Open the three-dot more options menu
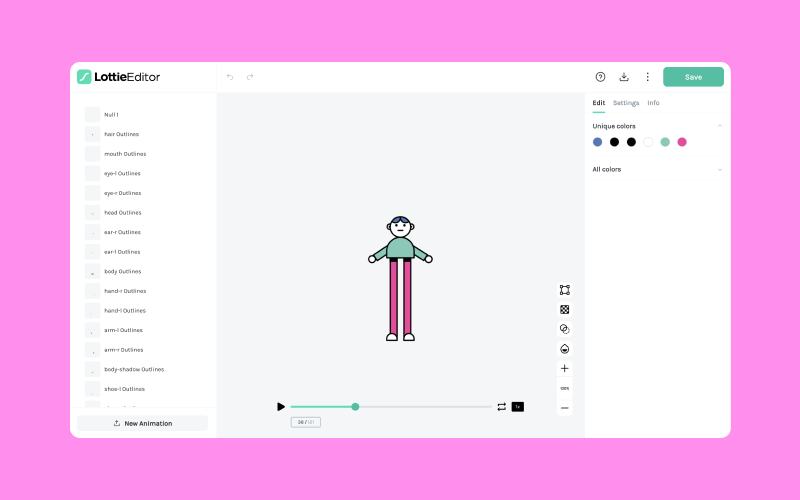This screenshot has height=500, width=800. point(647,77)
